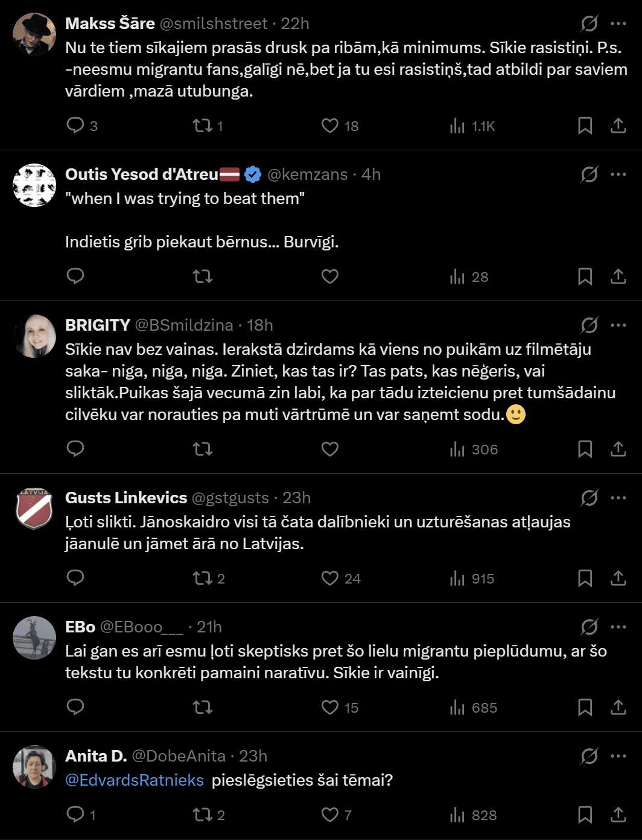The height and width of the screenshot is (840, 642).
Task: Click BRIGITY's profile avatar
Action: coord(34,336)
